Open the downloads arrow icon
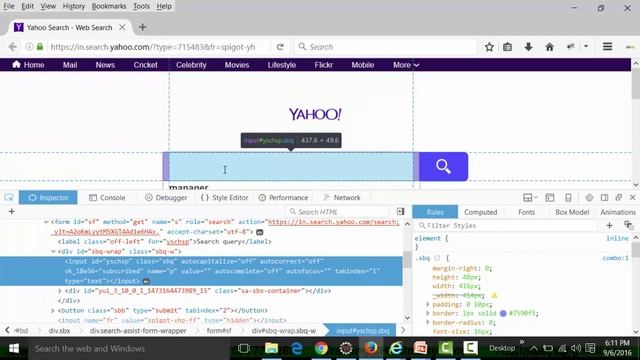 pos(529,47)
